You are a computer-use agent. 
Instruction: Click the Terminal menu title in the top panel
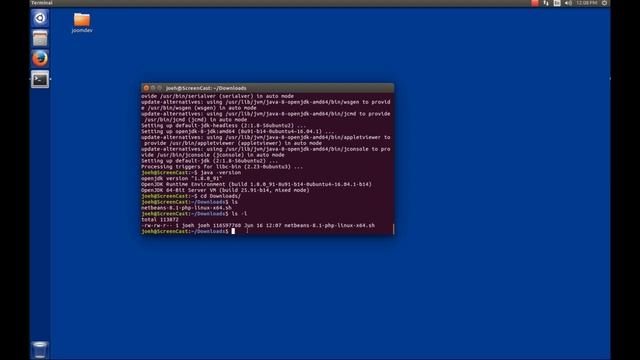(42, 3)
